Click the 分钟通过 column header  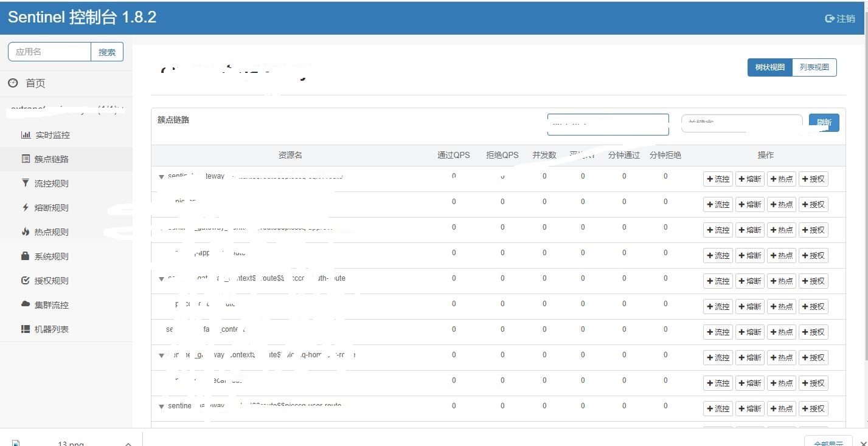tap(624, 155)
